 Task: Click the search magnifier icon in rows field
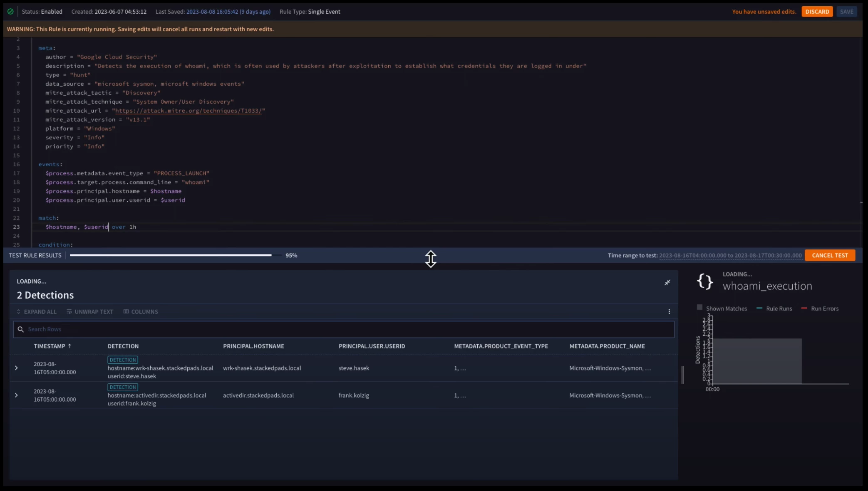point(21,329)
